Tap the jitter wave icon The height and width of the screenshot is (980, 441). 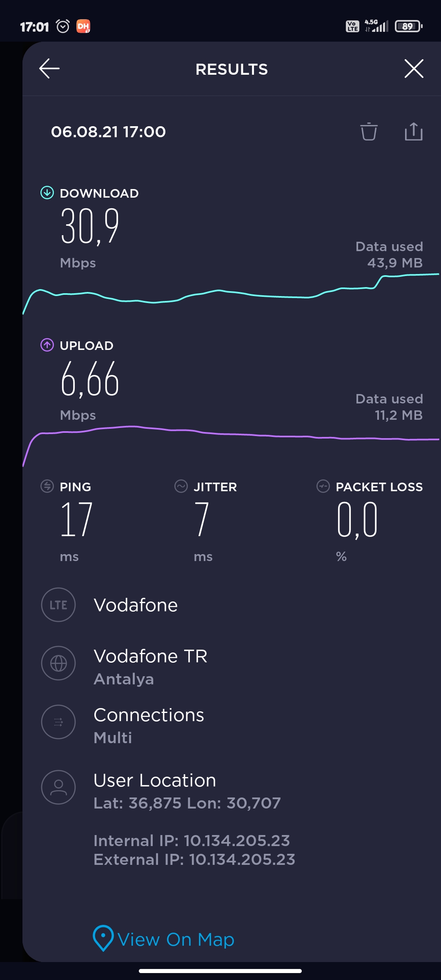pos(181,486)
